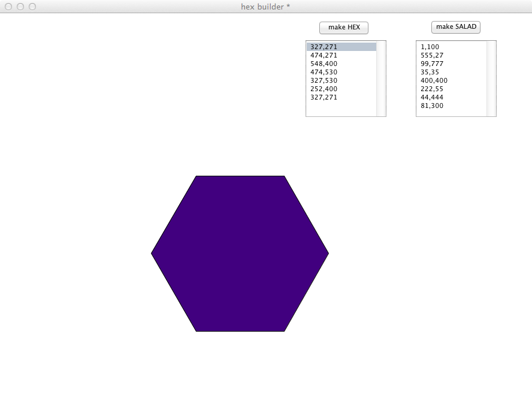Viewport: 532px width, 397px height.
Task: Select the 252,400 coordinate entry
Action: (324, 89)
